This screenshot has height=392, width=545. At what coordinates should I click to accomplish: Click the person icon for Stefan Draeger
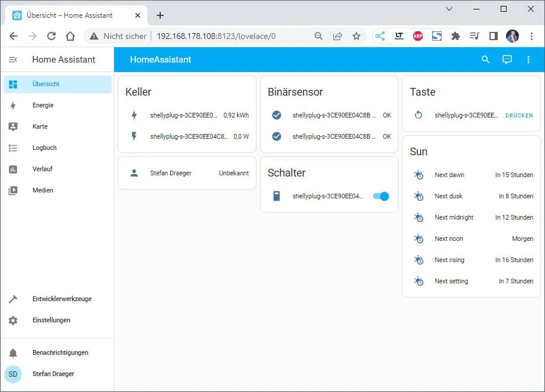point(134,173)
